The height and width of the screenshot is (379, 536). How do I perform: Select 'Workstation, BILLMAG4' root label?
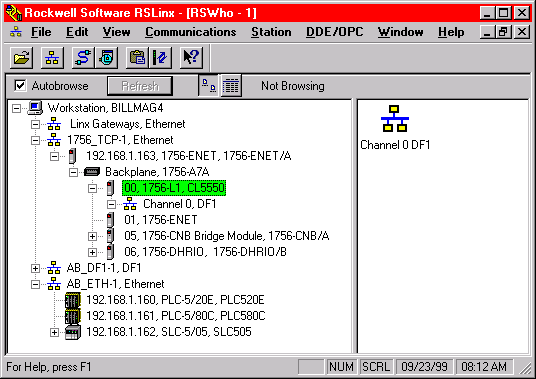(105, 108)
